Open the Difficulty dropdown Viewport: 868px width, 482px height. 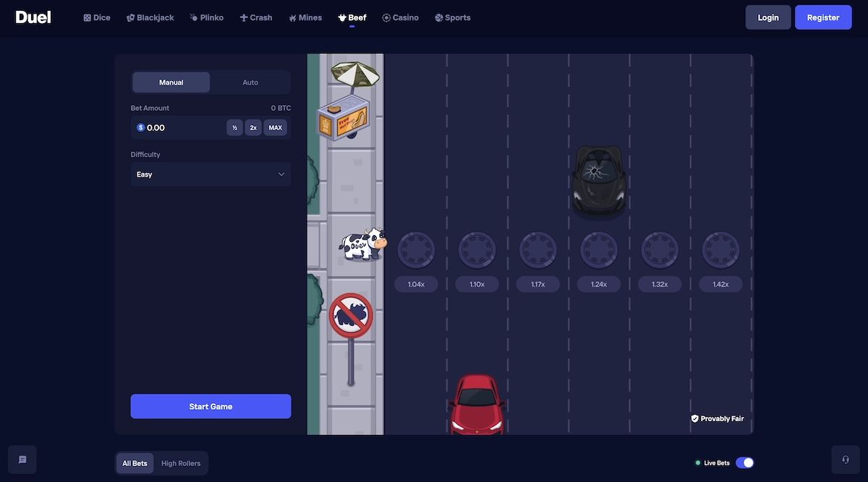pyautogui.click(x=210, y=174)
